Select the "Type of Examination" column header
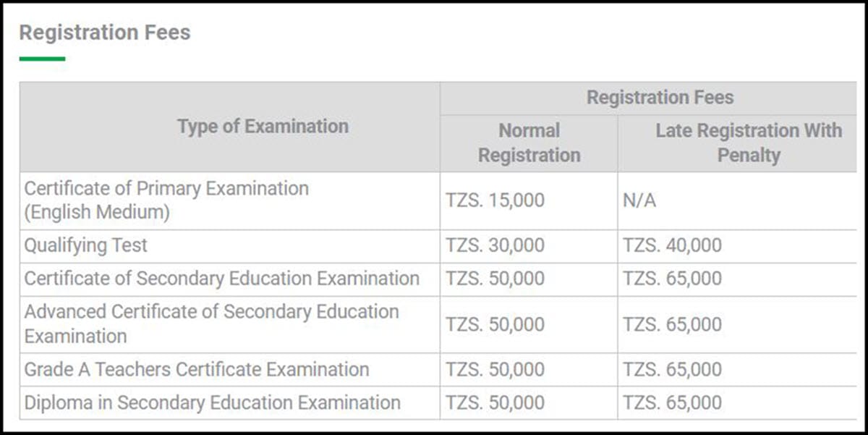This screenshot has width=868, height=435. [263, 126]
